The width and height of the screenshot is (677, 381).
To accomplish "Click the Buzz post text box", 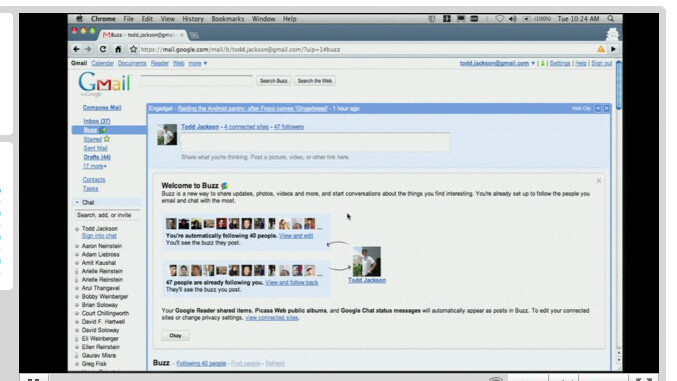I will tap(316, 142).
